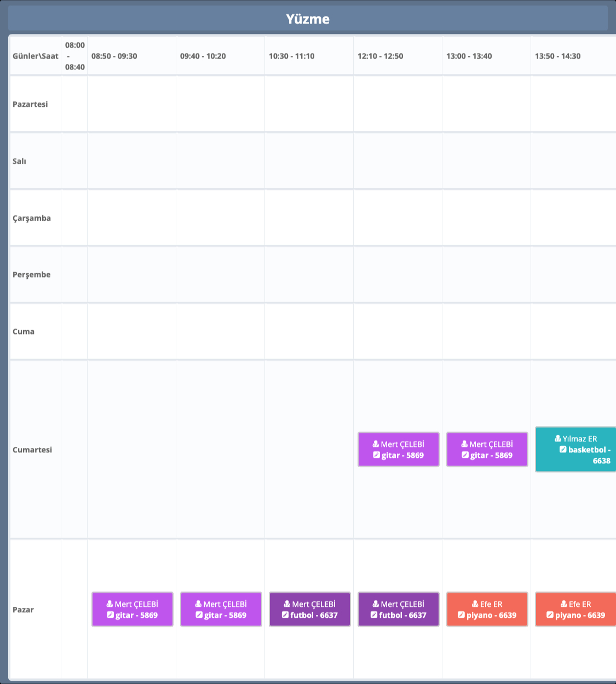
Task: Click person icon on Sunday 09:40 gitar lesson
Action: pyautogui.click(x=198, y=604)
